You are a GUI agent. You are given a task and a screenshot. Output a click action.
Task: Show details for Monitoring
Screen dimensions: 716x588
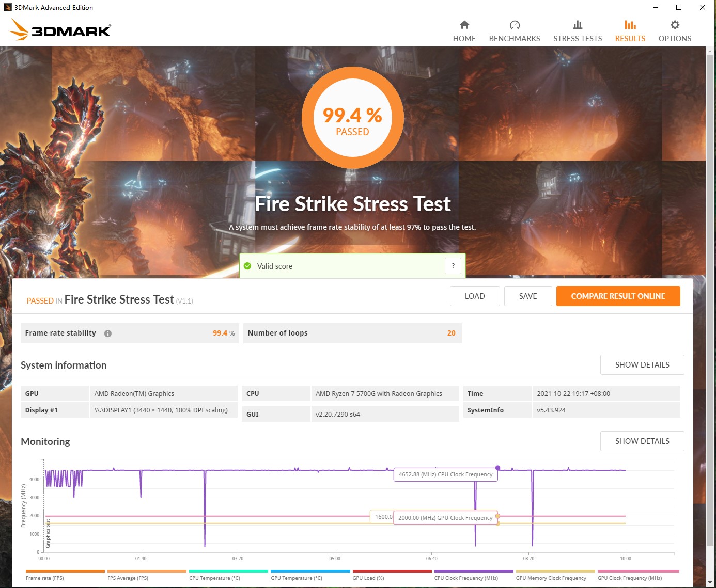click(642, 441)
